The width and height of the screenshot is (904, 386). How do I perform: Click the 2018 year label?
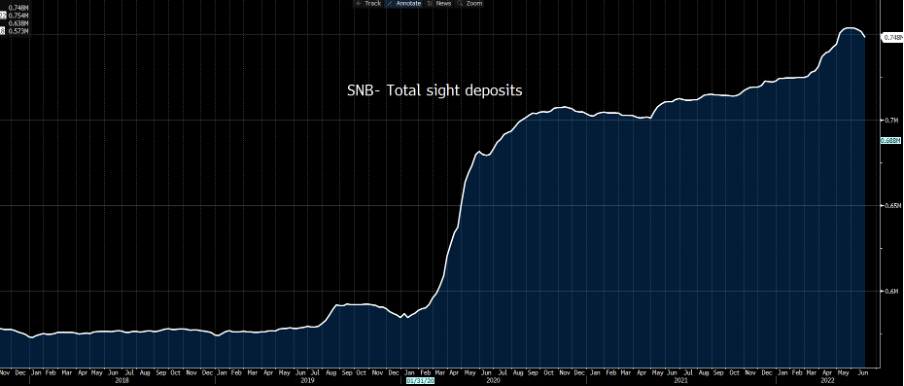point(121,381)
